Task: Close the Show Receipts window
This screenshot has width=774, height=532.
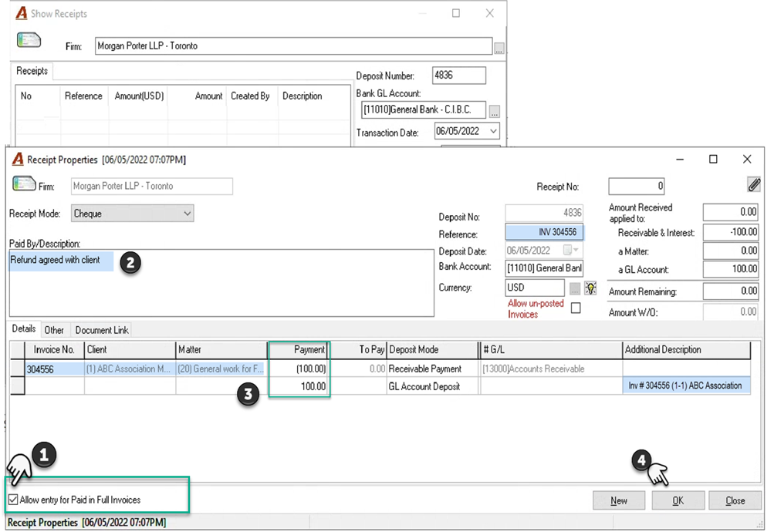Action: point(490,13)
